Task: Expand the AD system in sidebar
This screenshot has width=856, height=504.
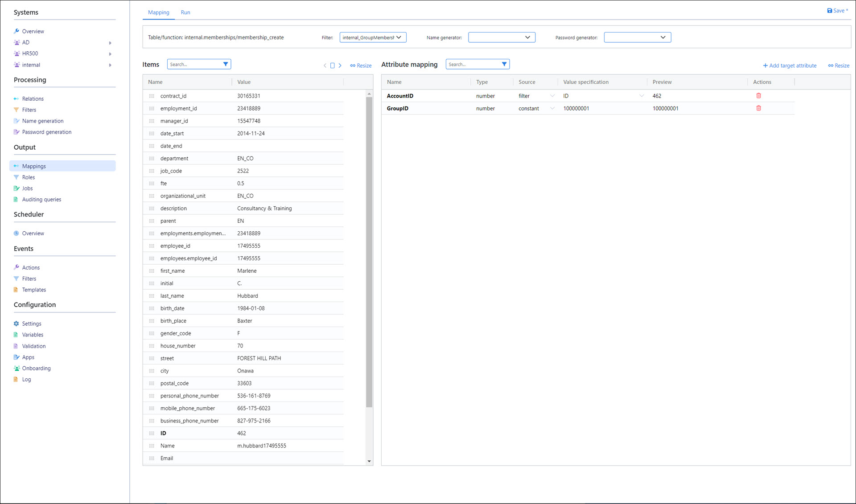Action: [110, 43]
